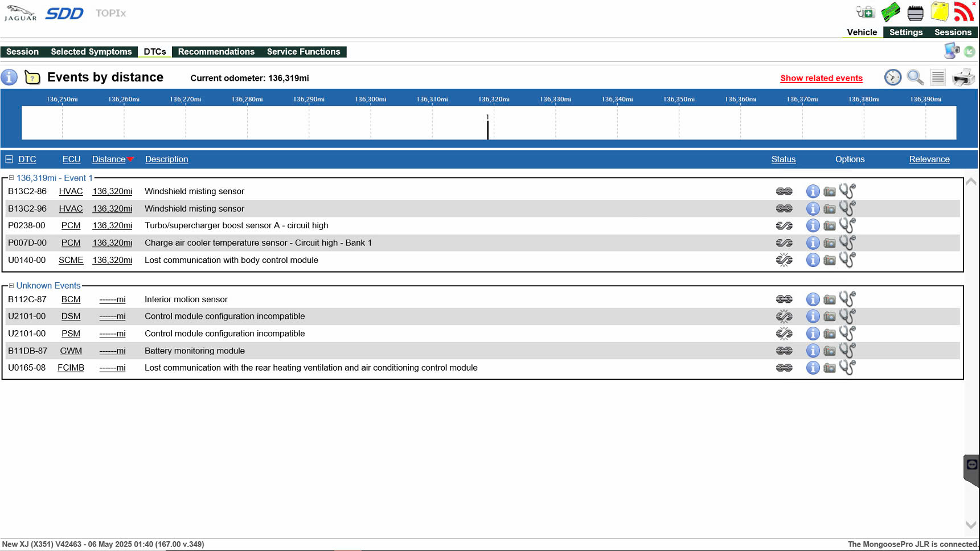Open info for U0165-08 row
This screenshot has height=551, width=980.
(813, 368)
